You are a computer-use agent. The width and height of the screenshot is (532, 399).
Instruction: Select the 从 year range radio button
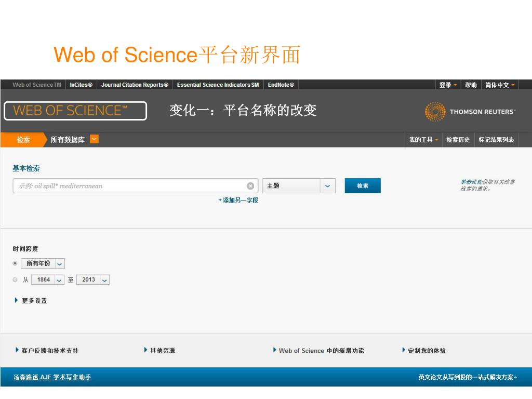pos(15,280)
